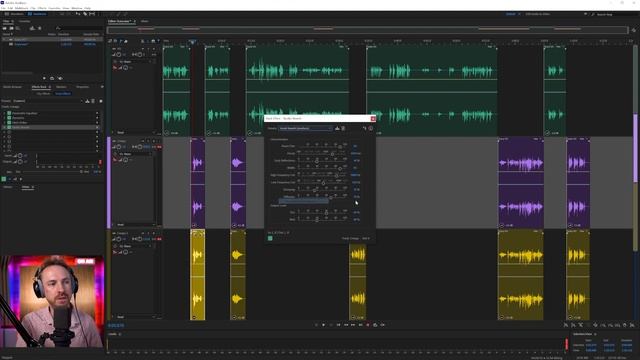Click the Track Effects button
640x360 pixels.
coord(62,93)
